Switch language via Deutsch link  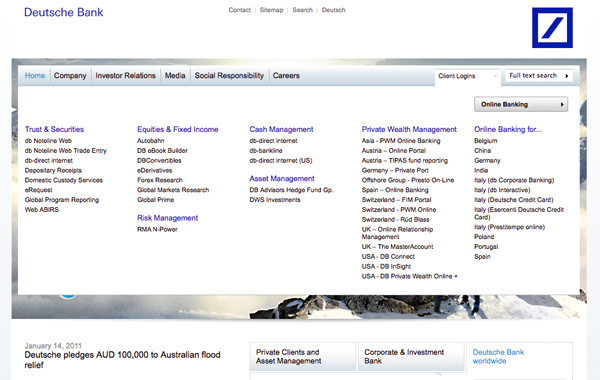[x=333, y=10]
